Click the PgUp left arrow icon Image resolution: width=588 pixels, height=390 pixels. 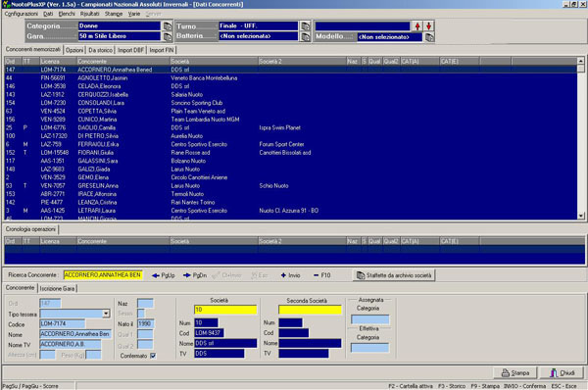point(156,275)
